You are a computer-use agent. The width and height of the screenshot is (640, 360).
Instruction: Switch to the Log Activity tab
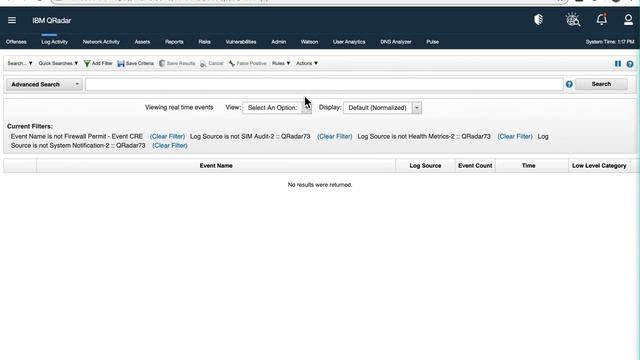pos(54,42)
